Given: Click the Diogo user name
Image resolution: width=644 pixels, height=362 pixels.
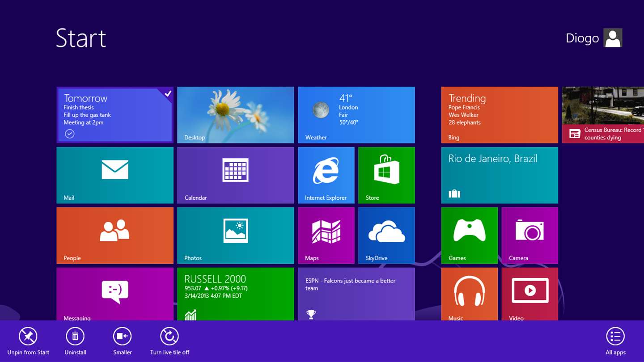Looking at the screenshot, I should tap(582, 38).
